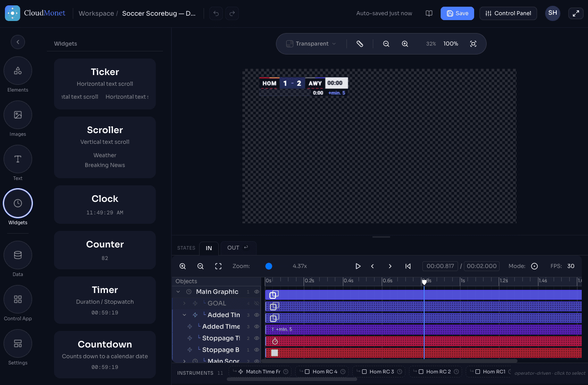Fit the timeline to view
The image size is (588, 385).
(x=218, y=266)
